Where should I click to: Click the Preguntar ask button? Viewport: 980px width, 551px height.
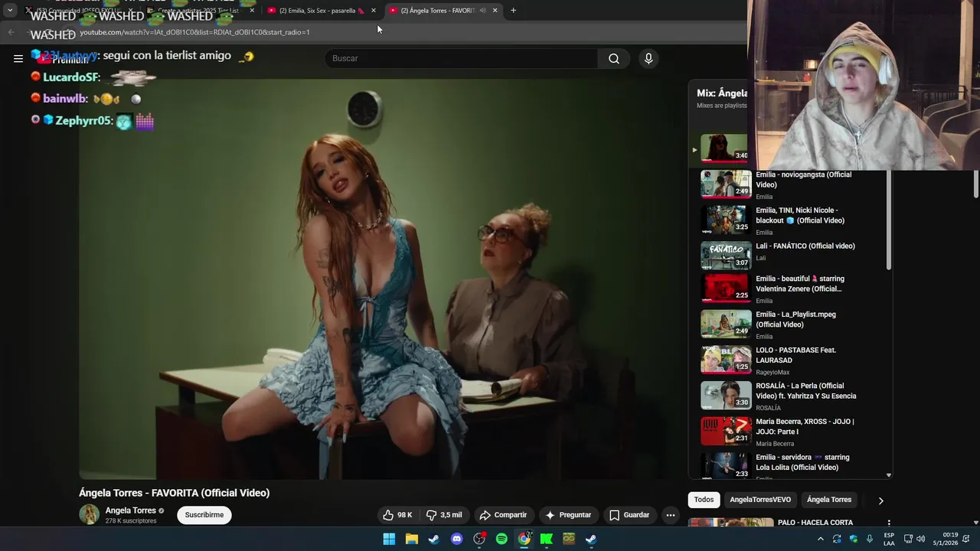pos(568,515)
